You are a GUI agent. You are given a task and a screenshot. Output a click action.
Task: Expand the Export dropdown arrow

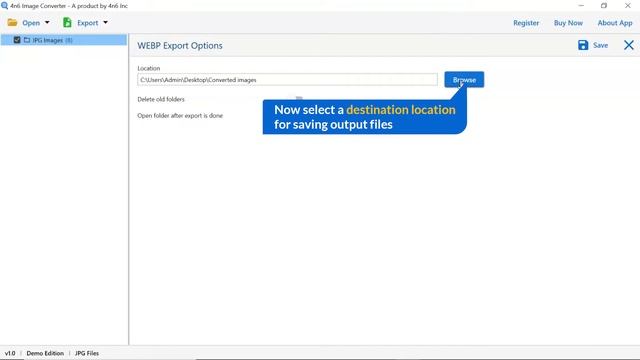point(105,23)
